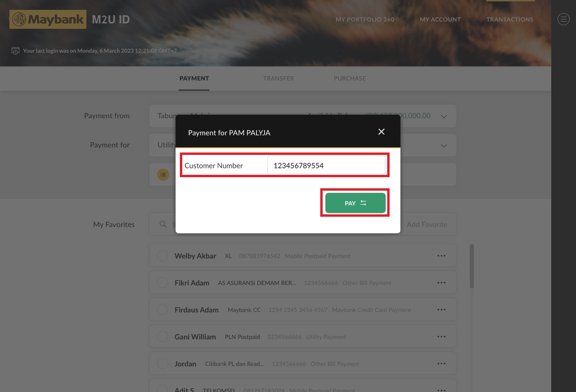This screenshot has width=576, height=392.
Task: Click the Customer Number input field
Action: click(326, 166)
